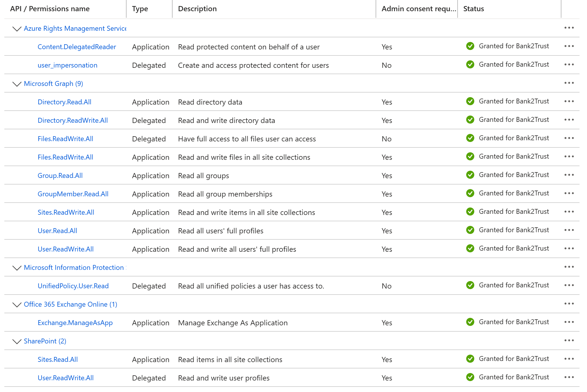Open the Sites.Read.All permission link
This screenshot has height=392, width=587.
pos(58,360)
